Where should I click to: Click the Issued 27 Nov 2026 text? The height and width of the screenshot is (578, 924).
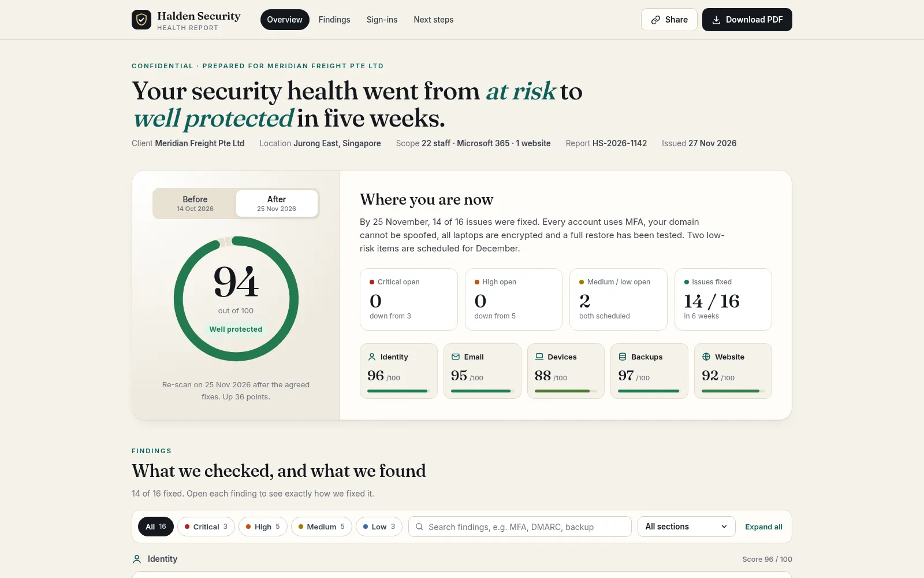[699, 143]
